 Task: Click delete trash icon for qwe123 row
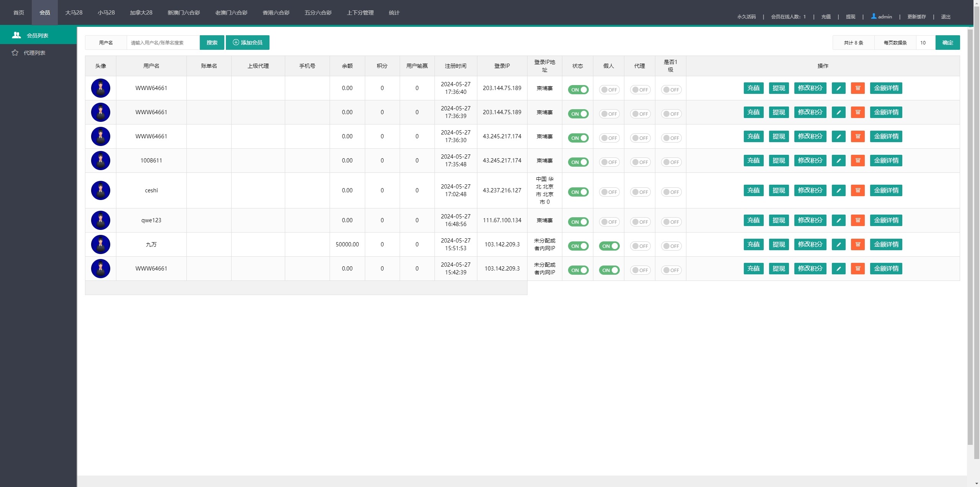click(857, 220)
